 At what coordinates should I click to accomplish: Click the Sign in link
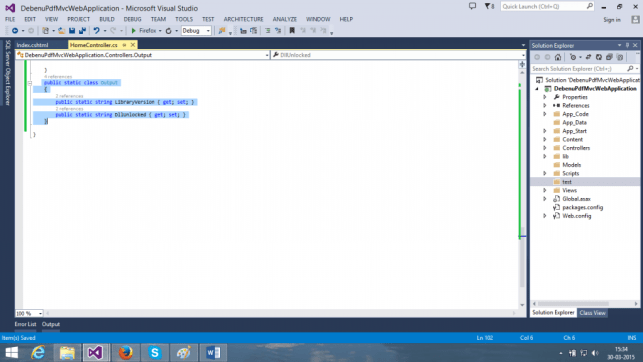click(612, 20)
